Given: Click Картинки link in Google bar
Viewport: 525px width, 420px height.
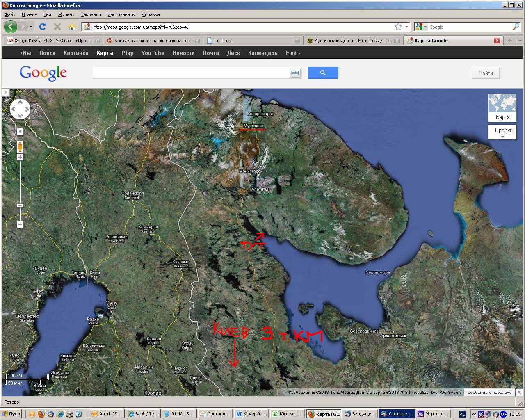Looking at the screenshot, I should pos(76,53).
